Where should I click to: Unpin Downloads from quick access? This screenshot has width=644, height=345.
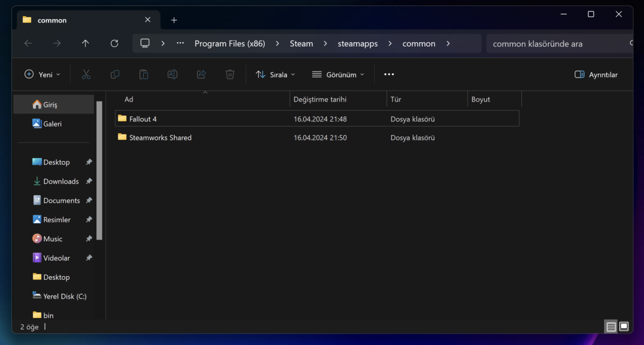pyautogui.click(x=89, y=181)
